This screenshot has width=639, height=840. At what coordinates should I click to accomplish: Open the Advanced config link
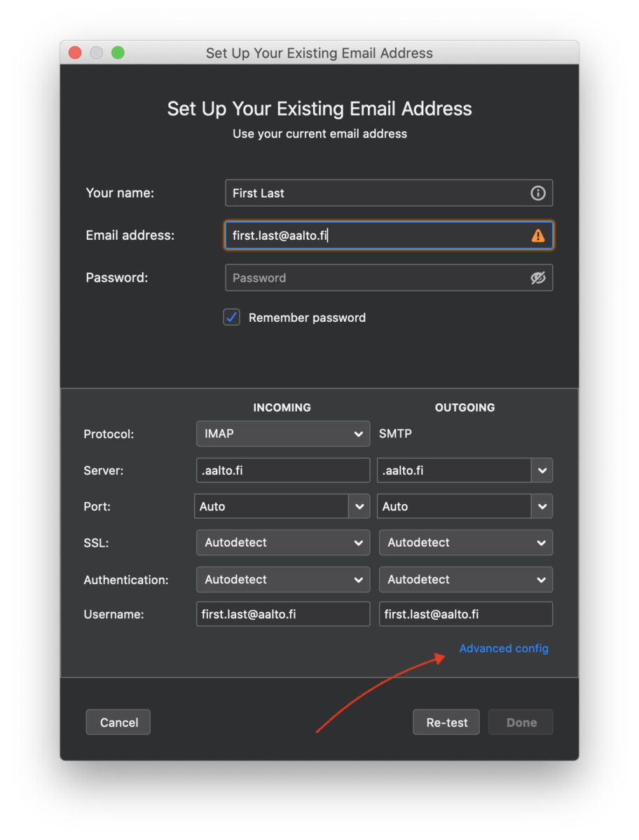(x=503, y=649)
